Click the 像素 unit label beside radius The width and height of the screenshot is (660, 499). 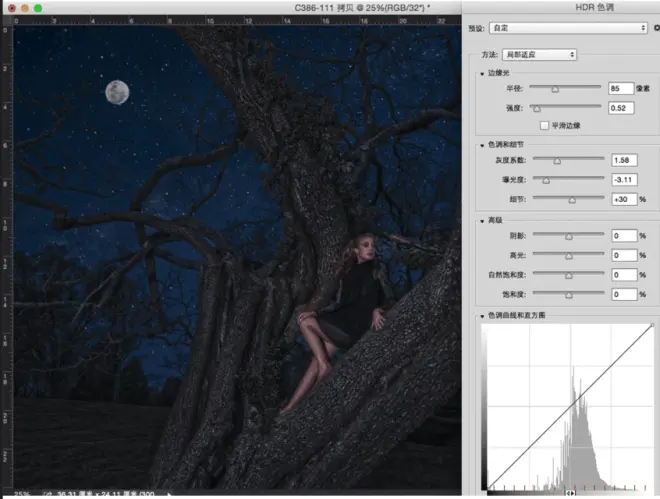pos(643,88)
